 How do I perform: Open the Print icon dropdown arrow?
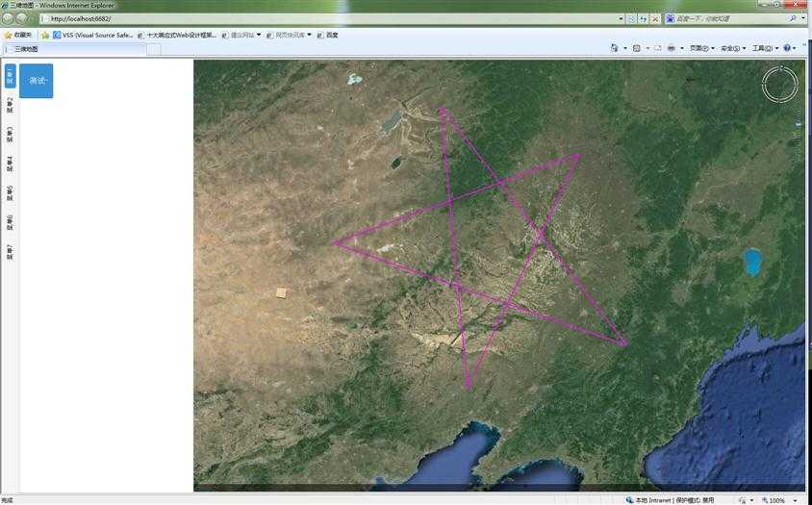(x=681, y=48)
